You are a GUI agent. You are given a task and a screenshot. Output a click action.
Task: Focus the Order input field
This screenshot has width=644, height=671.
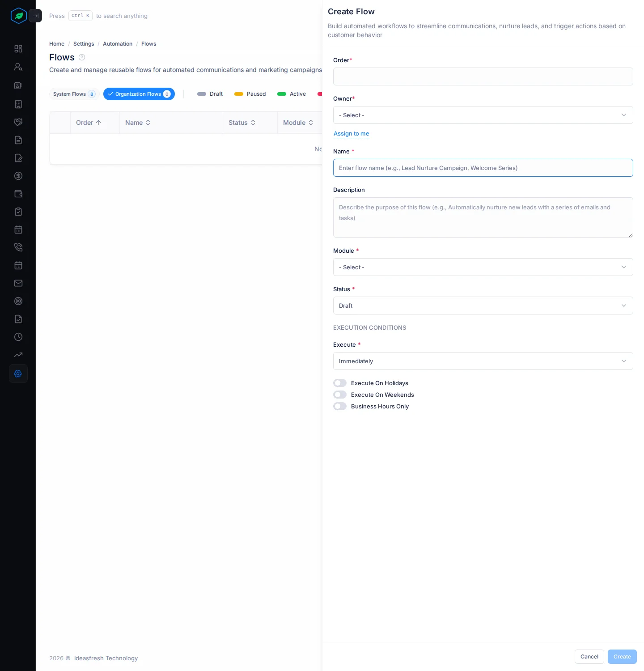pos(483,76)
